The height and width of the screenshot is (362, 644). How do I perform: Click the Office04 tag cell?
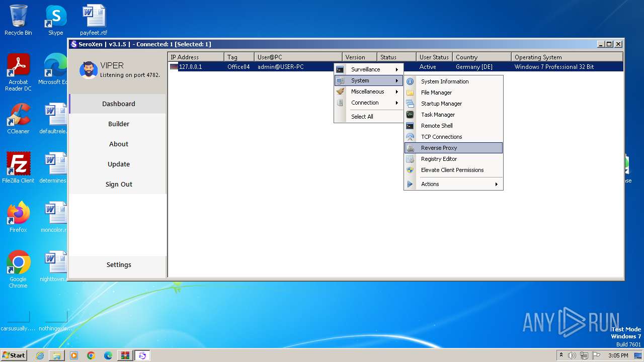pyautogui.click(x=238, y=67)
